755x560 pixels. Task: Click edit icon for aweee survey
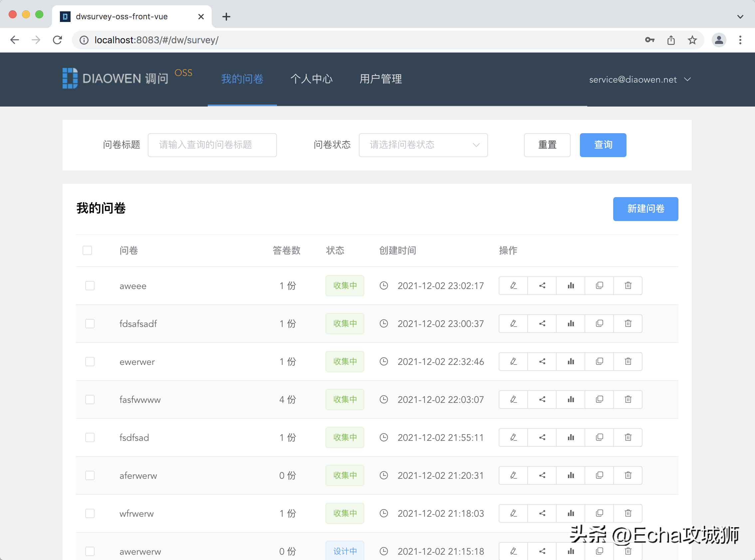point(513,285)
